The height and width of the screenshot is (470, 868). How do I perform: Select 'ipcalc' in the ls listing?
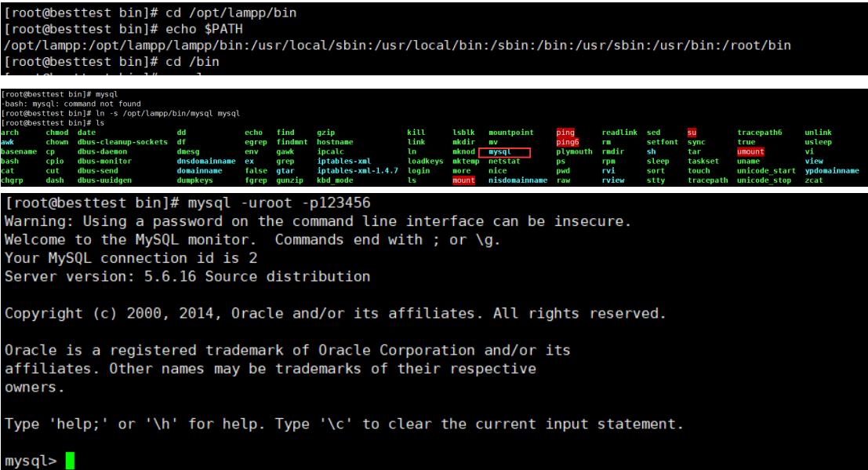pyautogui.click(x=330, y=151)
